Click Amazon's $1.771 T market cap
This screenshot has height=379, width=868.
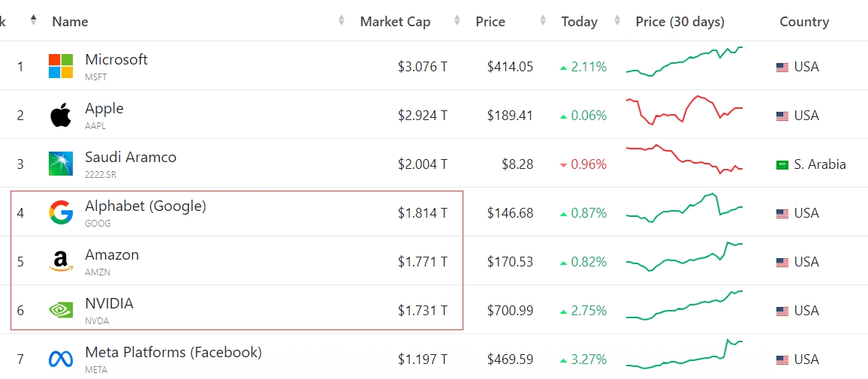(x=423, y=262)
